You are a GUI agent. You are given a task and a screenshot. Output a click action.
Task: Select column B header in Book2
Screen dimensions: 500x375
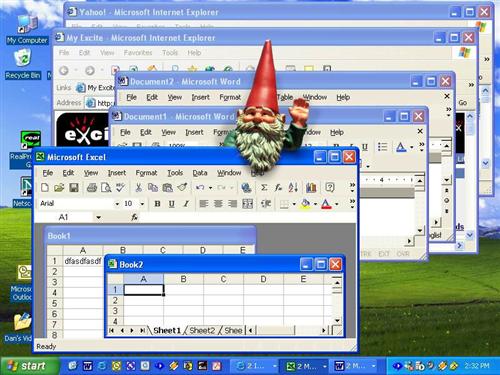pos(183,279)
